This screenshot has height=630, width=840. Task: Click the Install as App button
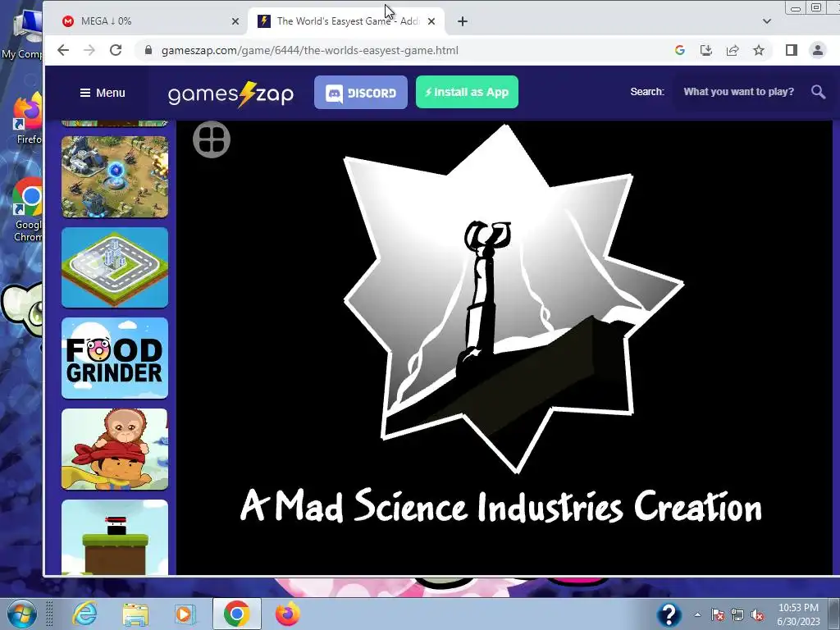pos(467,92)
